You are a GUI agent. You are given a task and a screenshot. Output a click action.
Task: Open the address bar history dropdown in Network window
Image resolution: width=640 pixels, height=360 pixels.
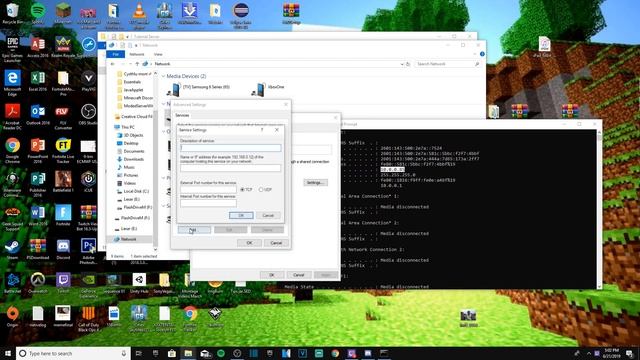coord(402,64)
